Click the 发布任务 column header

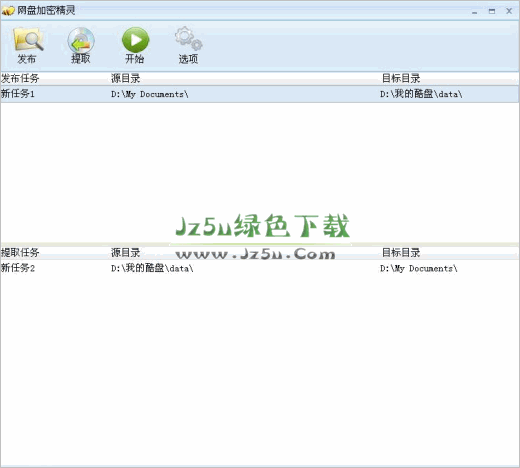tap(20, 79)
